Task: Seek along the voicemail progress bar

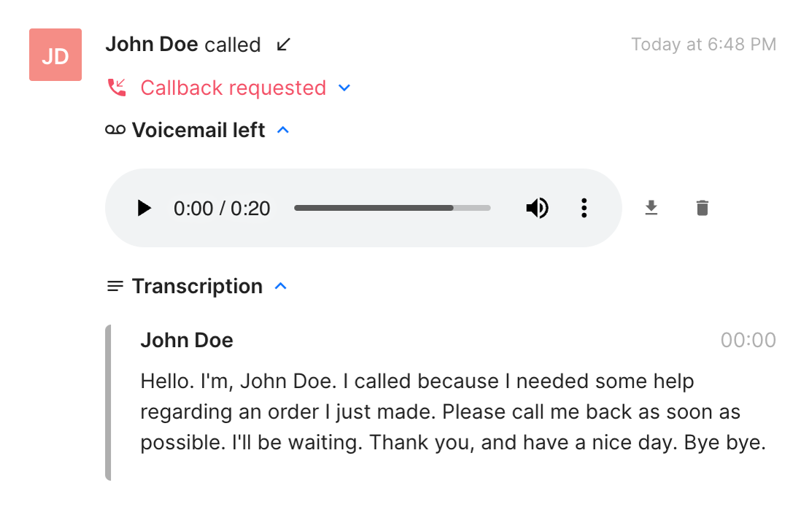Action: click(x=392, y=208)
